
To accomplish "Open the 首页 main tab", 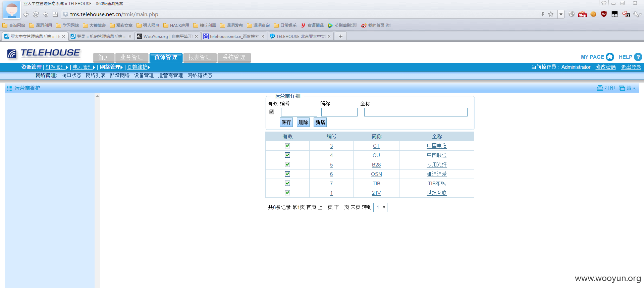I will 104,57.
